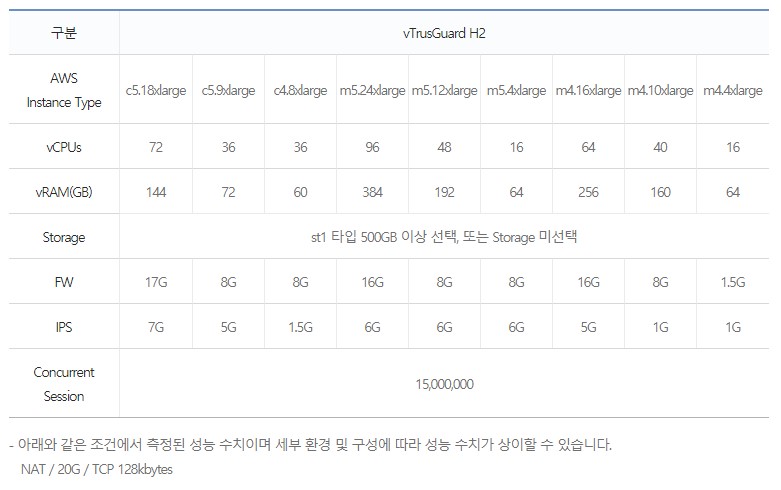
Task: Select IPS value '6G' under m5.12xlarge
Action: pyautogui.click(x=444, y=327)
